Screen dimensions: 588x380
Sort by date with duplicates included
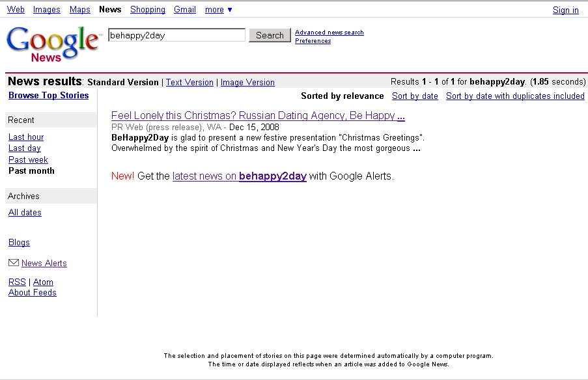pyautogui.click(x=515, y=96)
